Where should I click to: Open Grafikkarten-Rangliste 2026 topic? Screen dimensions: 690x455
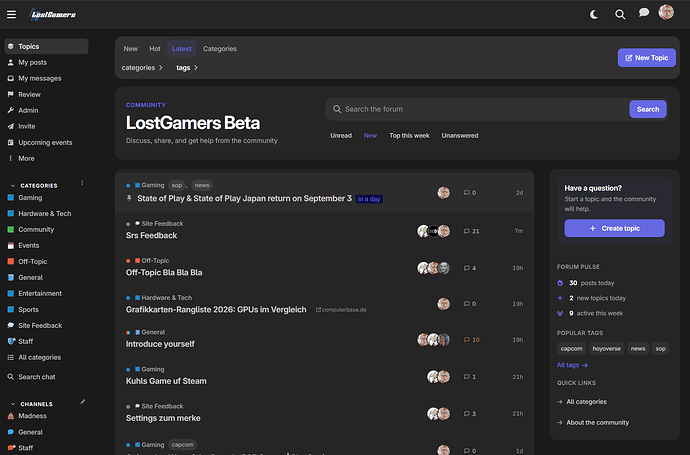pyautogui.click(x=216, y=309)
